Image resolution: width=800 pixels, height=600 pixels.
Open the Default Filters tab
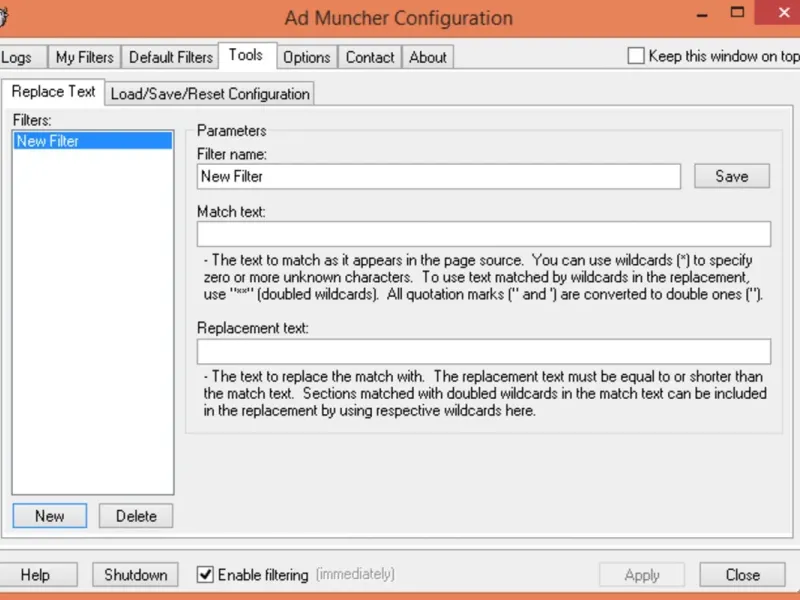[x=170, y=57]
